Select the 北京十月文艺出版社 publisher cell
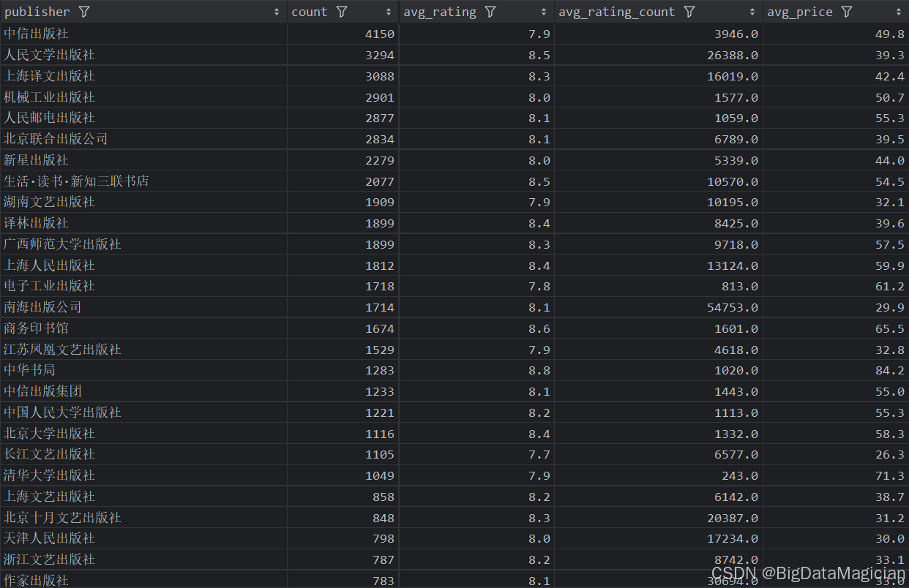 pos(143,518)
